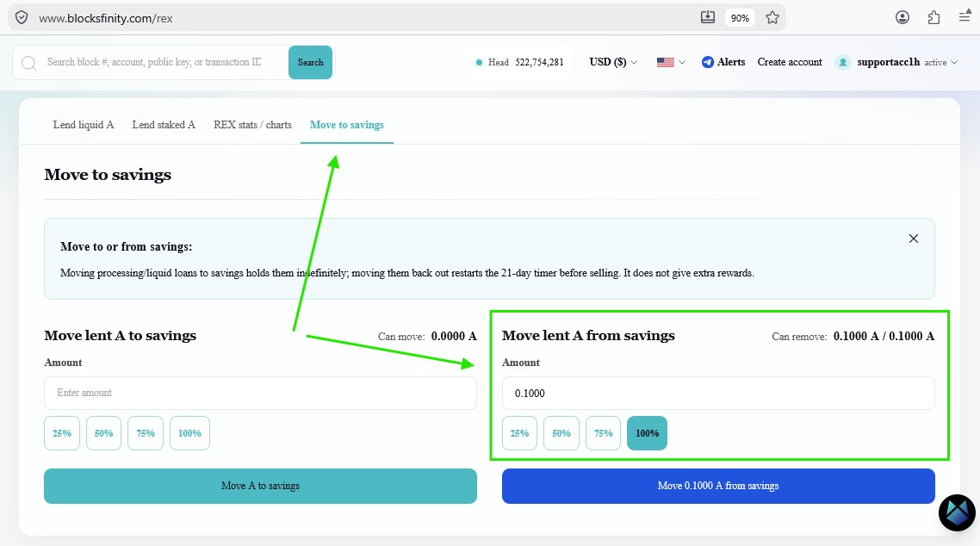
Task: Click the from-savings amount field showing 0.1000
Action: pyautogui.click(x=718, y=393)
